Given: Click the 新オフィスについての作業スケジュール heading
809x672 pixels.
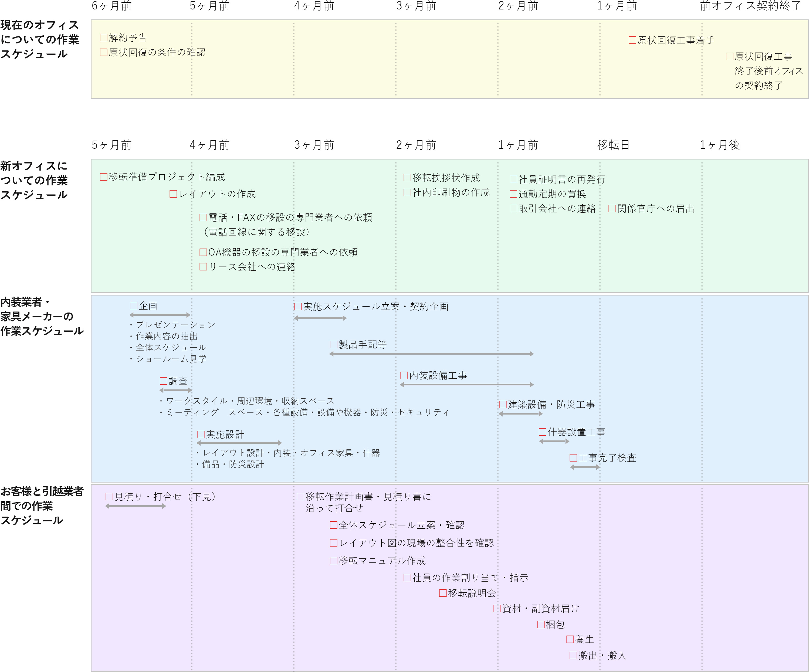Looking at the screenshot, I should [34, 180].
